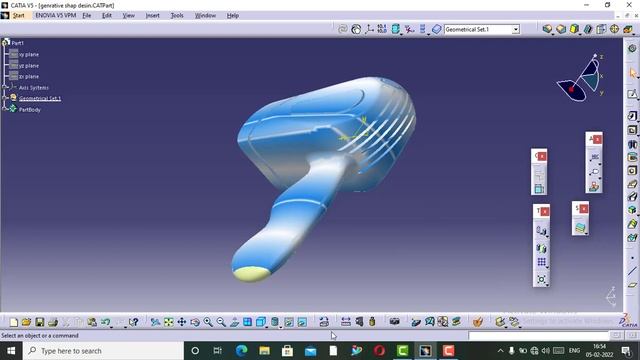Click the Point tool on right toolbar
This screenshot has width=640, height=360.
click(632, 258)
